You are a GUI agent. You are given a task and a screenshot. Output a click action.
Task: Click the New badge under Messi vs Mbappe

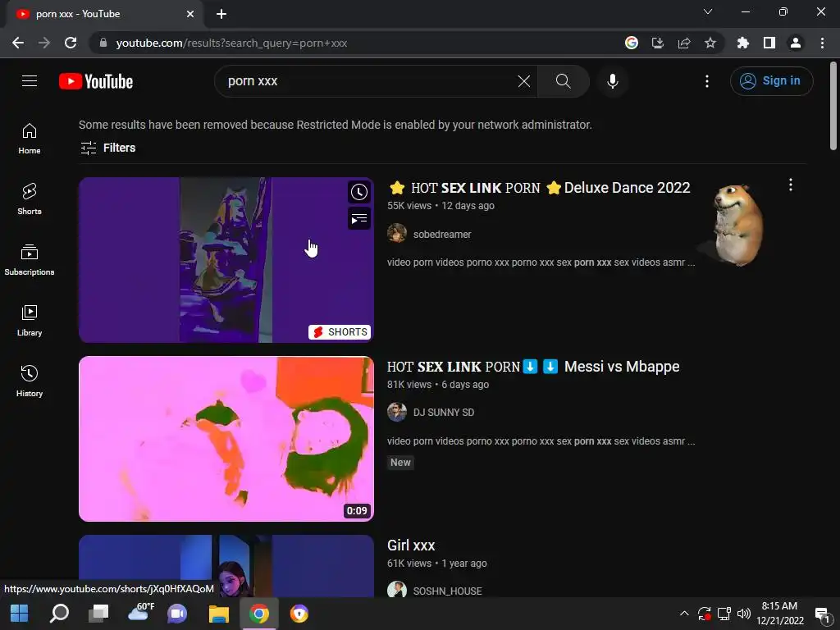(x=400, y=463)
